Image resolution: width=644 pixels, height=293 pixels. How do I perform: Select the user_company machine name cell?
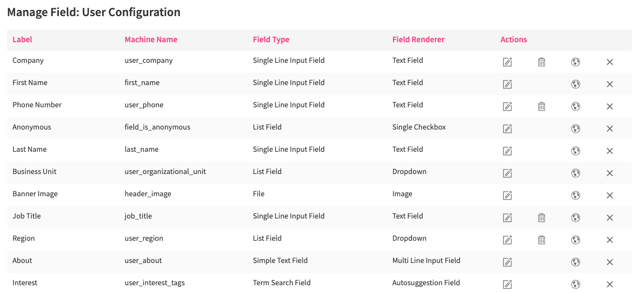pos(149,60)
